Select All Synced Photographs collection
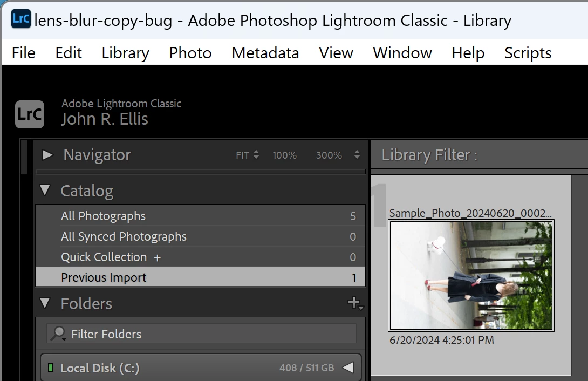Screen dimensions: 588x381 [200, 236]
